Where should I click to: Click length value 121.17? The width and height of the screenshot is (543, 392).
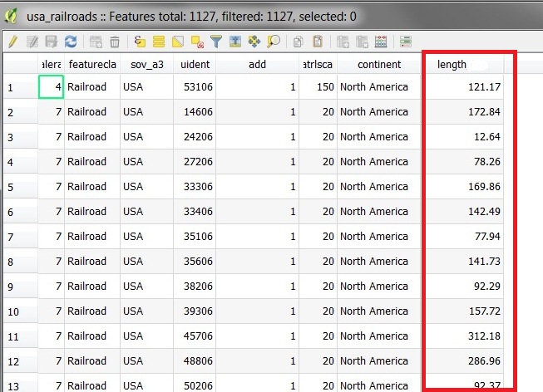(x=484, y=87)
